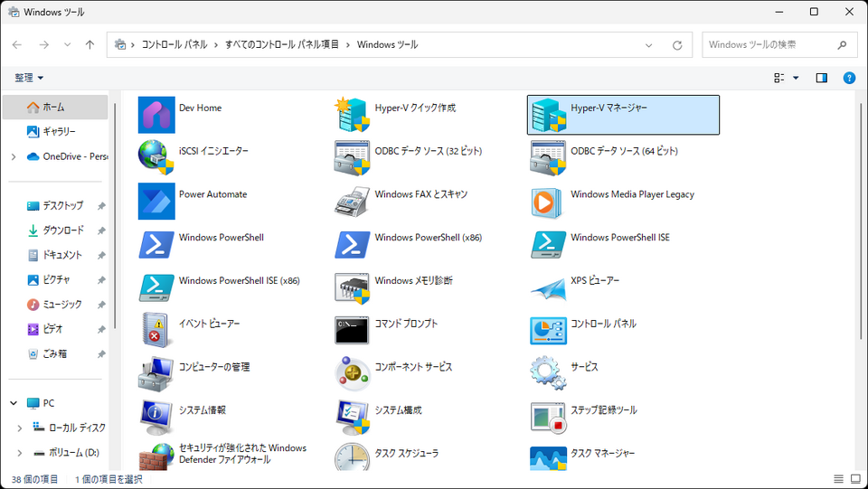Select the Windows PowerShell icon
This screenshot has width=868, height=489.
coord(156,244)
